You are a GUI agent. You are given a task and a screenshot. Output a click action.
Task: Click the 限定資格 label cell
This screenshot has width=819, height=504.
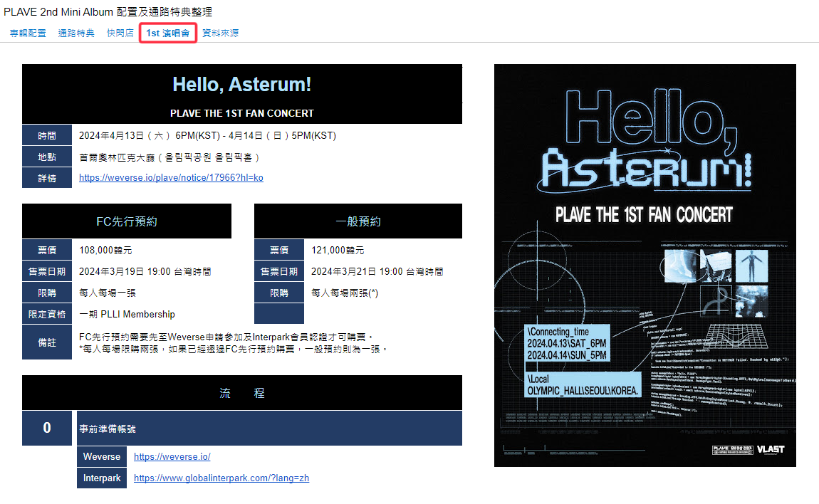(47, 314)
